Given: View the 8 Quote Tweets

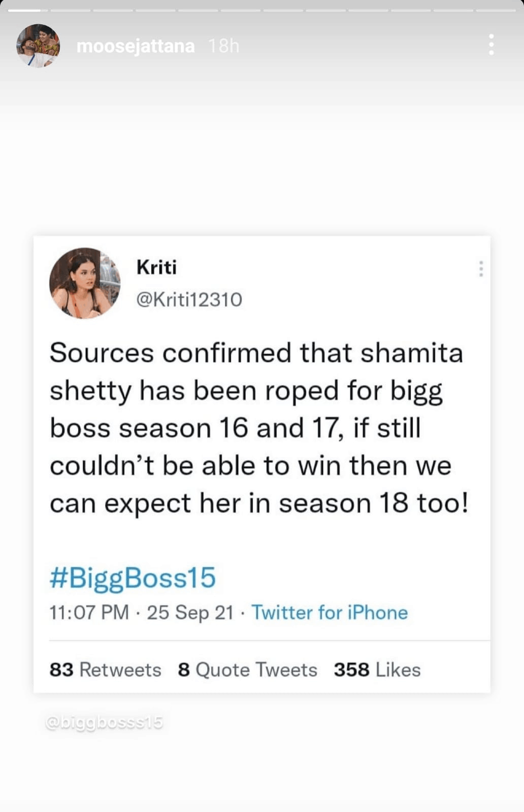Looking at the screenshot, I should point(247,670).
